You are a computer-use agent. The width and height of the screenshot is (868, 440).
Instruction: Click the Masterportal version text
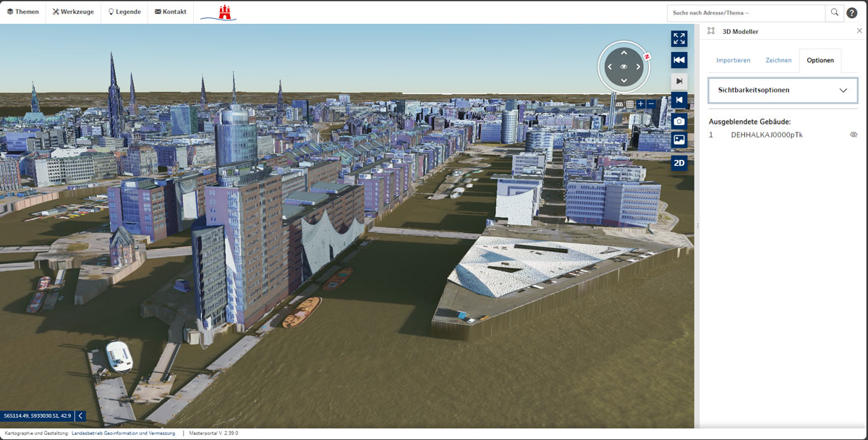pyautogui.click(x=213, y=433)
